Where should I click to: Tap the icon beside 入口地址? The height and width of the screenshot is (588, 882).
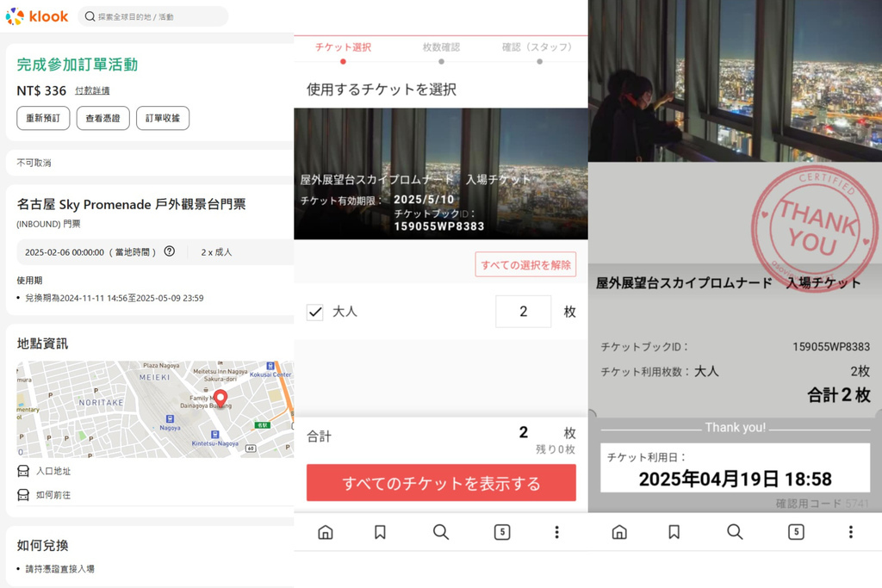[23, 471]
